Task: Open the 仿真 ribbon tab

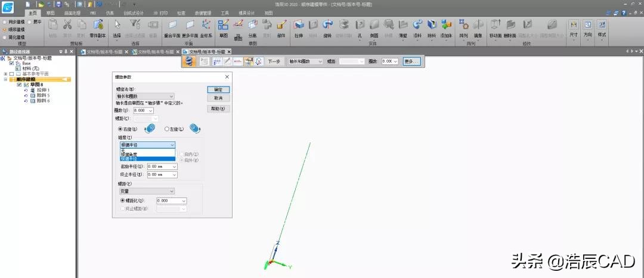Action: [x=110, y=13]
